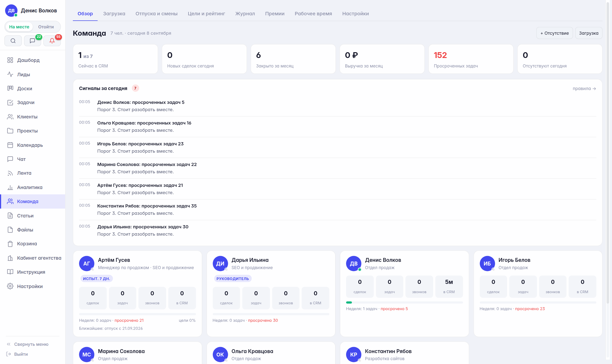Click the Календарь calendar icon
The width and height of the screenshot is (612, 364).
10,145
